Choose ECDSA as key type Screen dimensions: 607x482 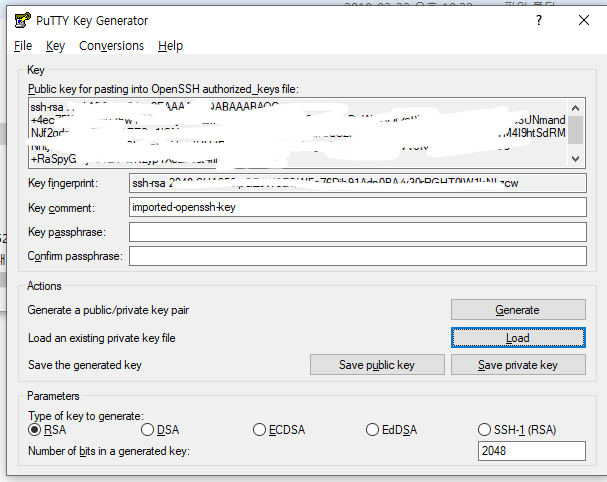coord(260,430)
